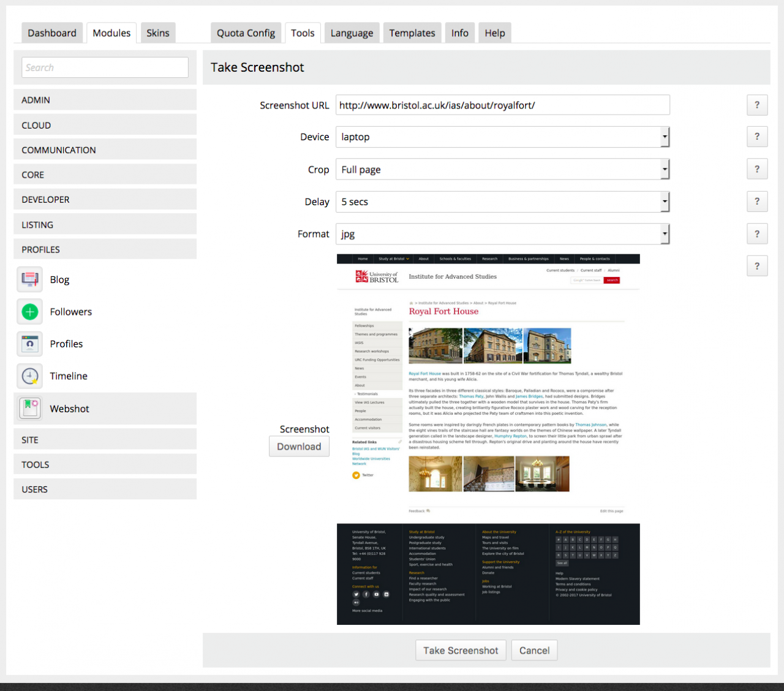784x691 pixels.
Task: Open the Delay dropdown showing 5 secs
Action: pos(502,202)
